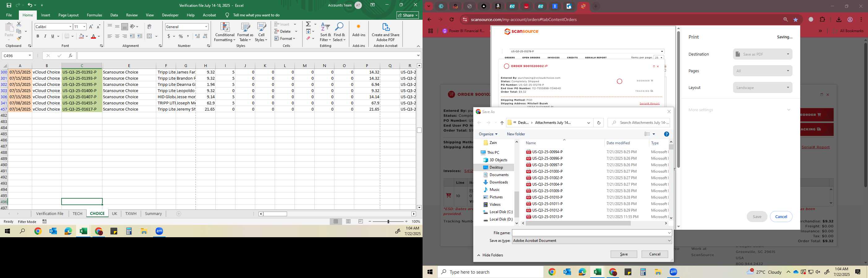The height and width of the screenshot is (278, 868).
Task: Click Save button in Save As dialog
Action: point(624,255)
